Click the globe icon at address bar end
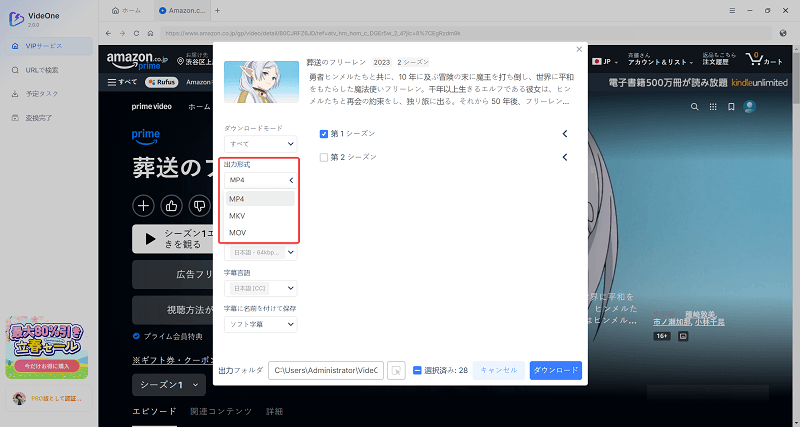 click(783, 33)
